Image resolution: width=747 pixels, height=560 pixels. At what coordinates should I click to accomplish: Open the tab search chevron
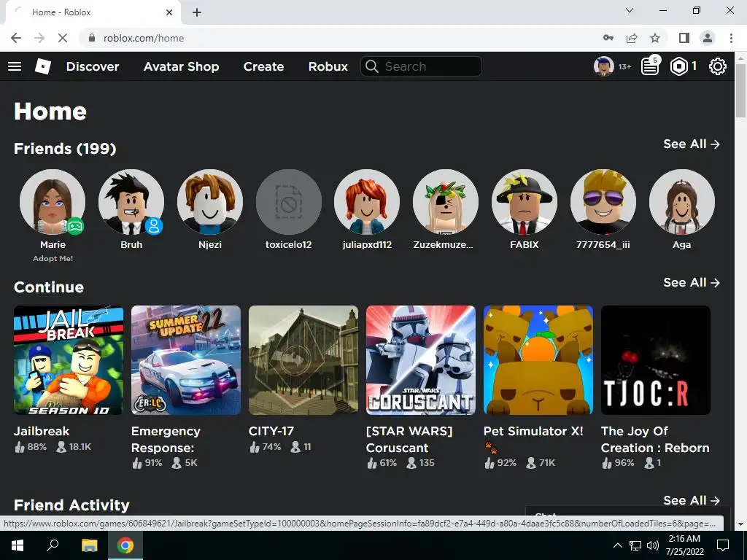(630, 10)
